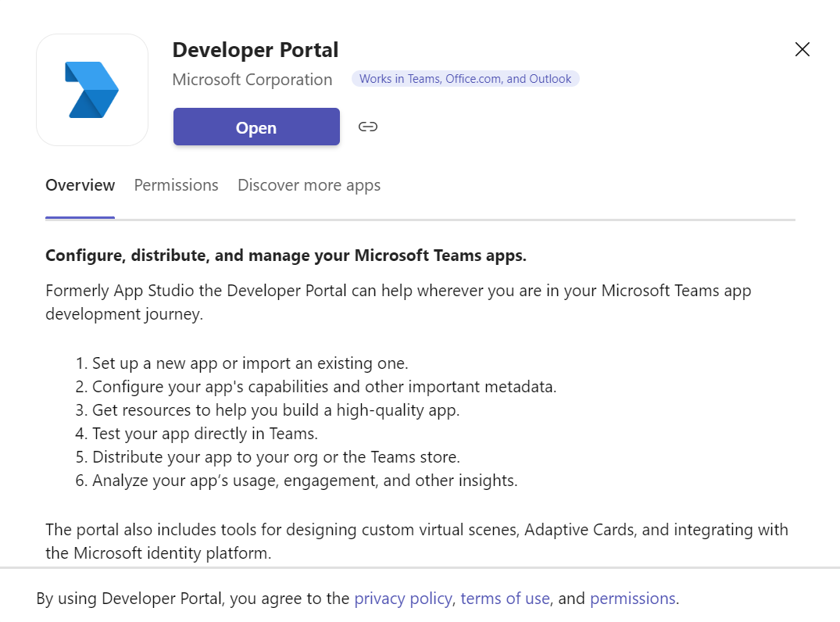Open the Developer Portal app
840x622 pixels.
256,127
